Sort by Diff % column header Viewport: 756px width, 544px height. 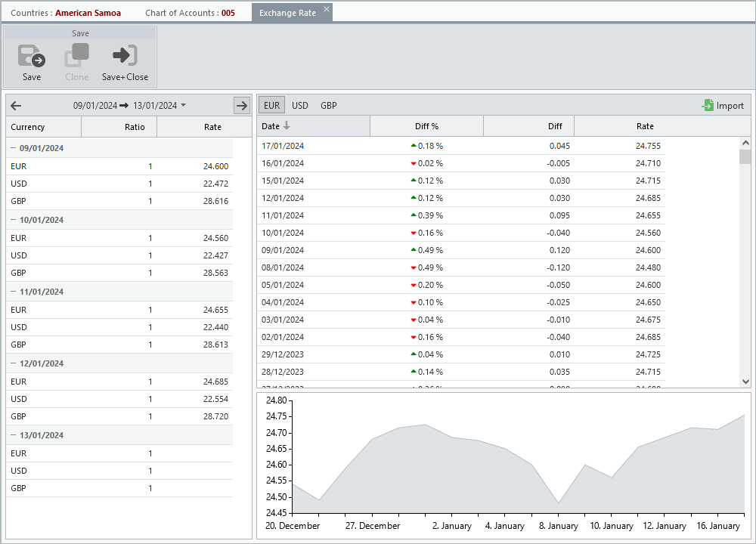(x=426, y=125)
